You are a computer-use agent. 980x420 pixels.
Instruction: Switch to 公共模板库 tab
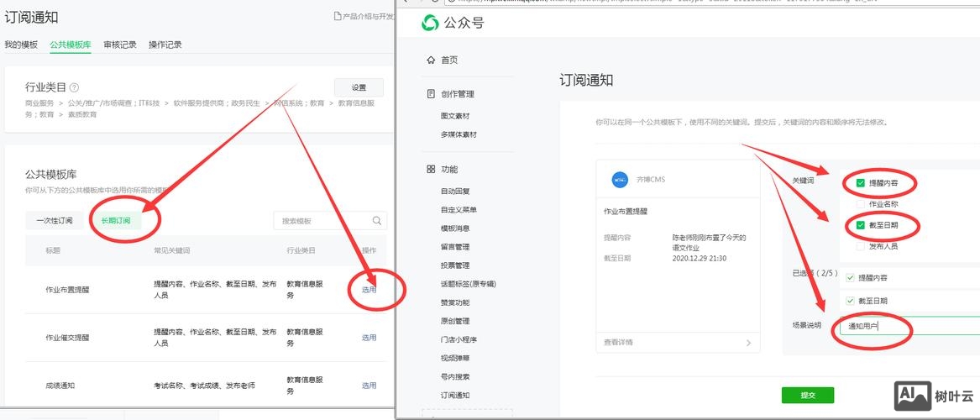[x=71, y=45]
